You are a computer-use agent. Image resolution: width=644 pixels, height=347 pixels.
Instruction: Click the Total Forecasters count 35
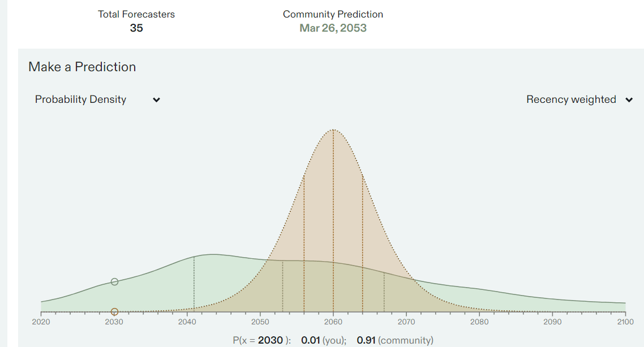coord(136,28)
